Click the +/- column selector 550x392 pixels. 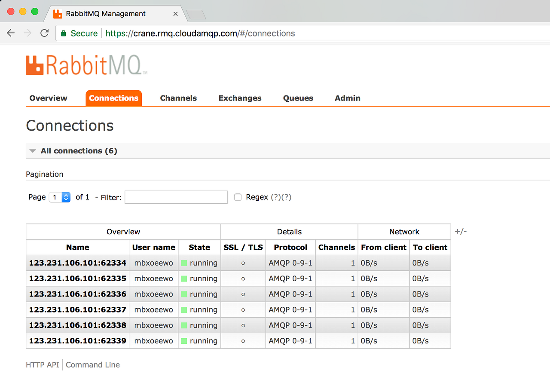[x=461, y=231]
